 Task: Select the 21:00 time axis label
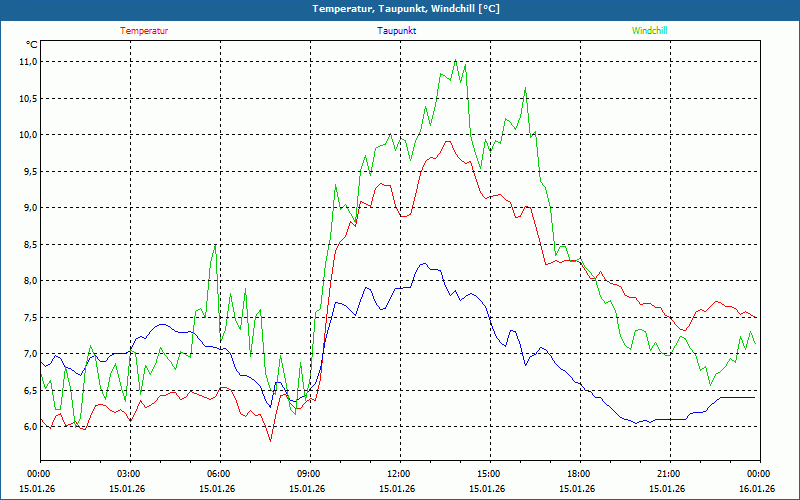(x=668, y=474)
